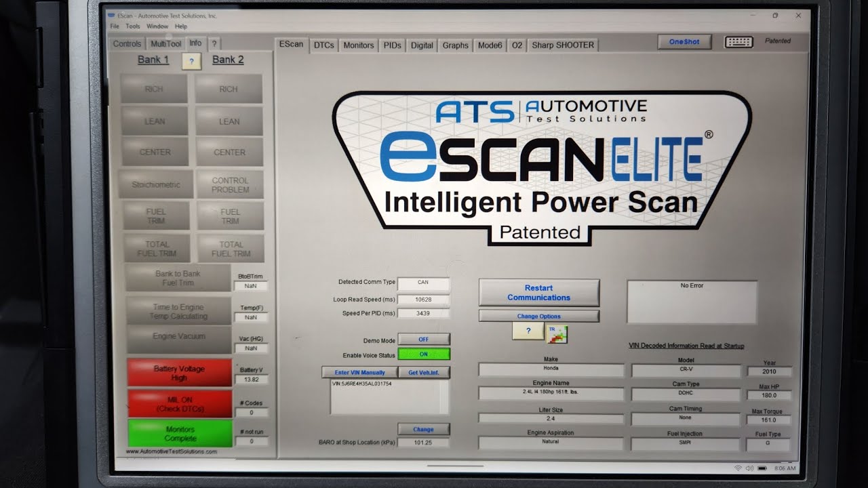The height and width of the screenshot is (488, 868).
Task: Check the Wi-Fi icon in system tray
Action: 737,468
